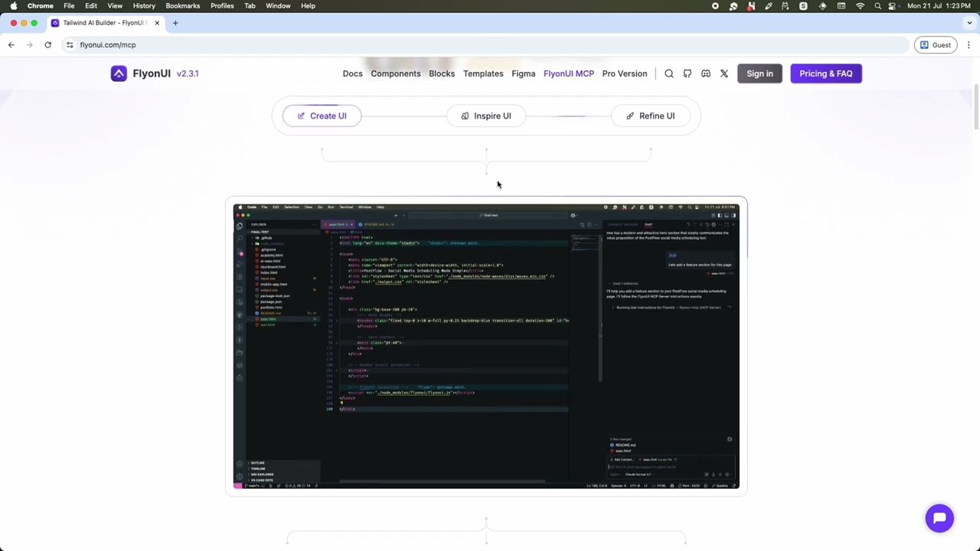Close the Tailwind AI Builder tab
The image size is (980, 551).
(157, 23)
